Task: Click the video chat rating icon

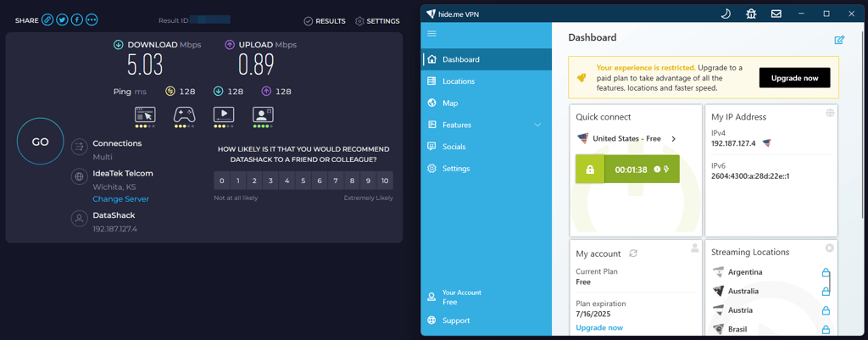Action: coord(263,117)
